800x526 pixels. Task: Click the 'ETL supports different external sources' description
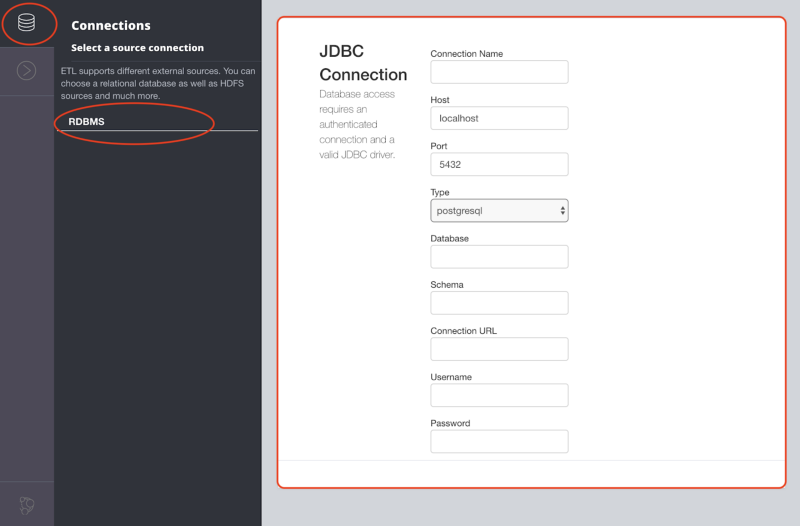coord(158,83)
